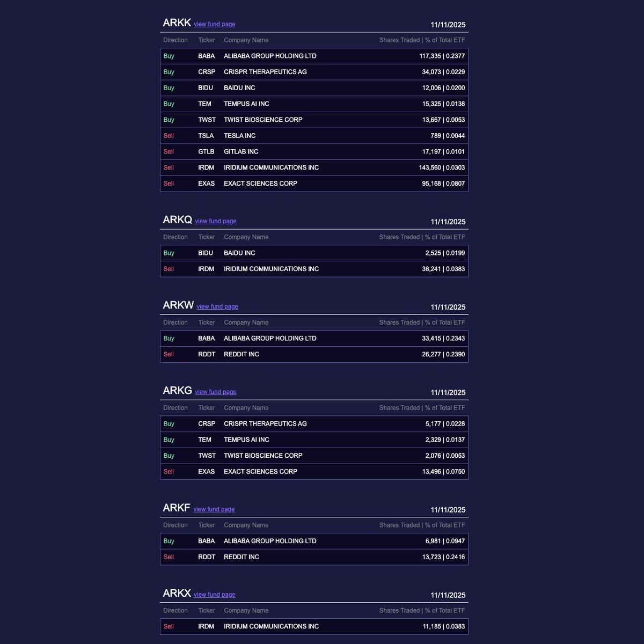Select ALIBABA GROUP HOLDING LTD in ARKF
The image size is (644, 644).
270,541
